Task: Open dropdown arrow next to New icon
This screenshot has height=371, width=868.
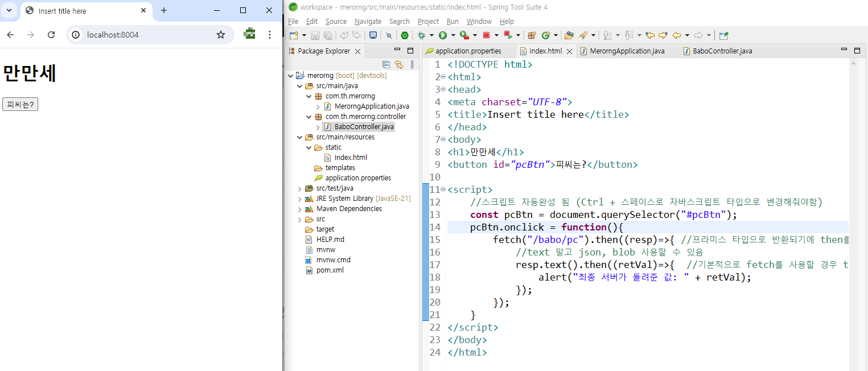Action: pos(304,35)
